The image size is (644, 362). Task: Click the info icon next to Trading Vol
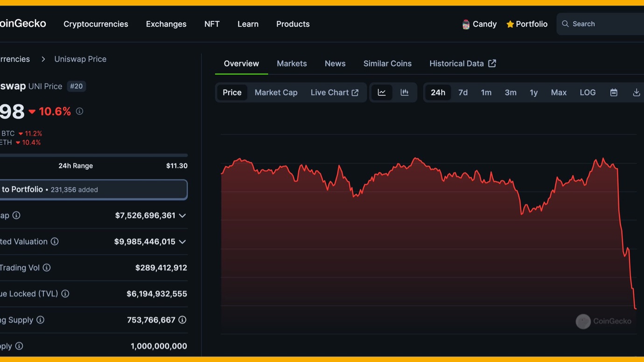(x=47, y=268)
